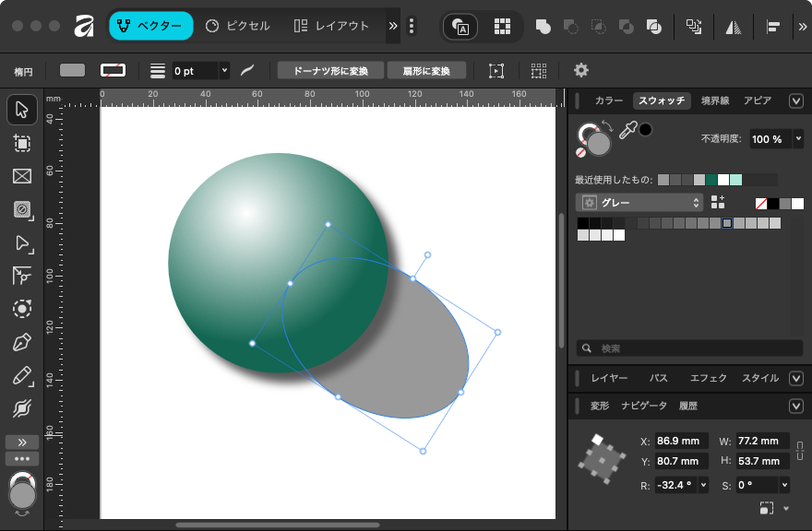Open the レイヤー panel tab
Image resolution: width=812 pixels, height=531 pixels.
point(609,378)
